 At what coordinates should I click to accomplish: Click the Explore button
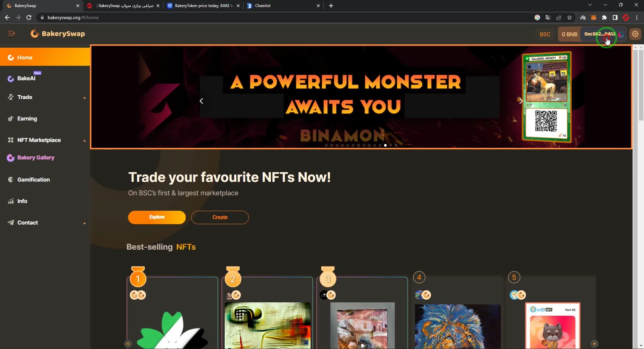tap(157, 217)
